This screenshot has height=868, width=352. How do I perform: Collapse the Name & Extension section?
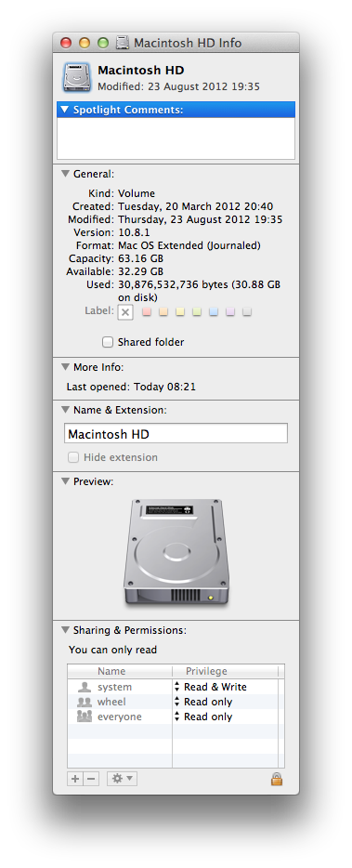(x=65, y=410)
